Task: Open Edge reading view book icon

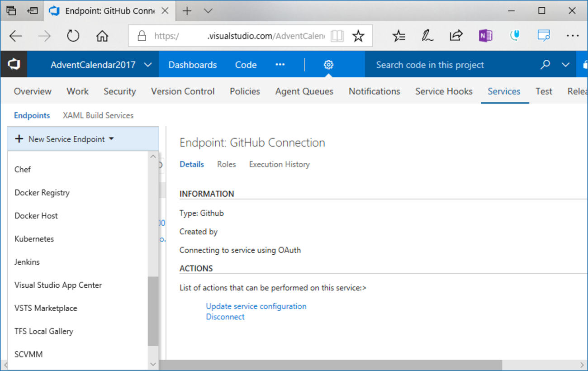Action: tap(337, 36)
